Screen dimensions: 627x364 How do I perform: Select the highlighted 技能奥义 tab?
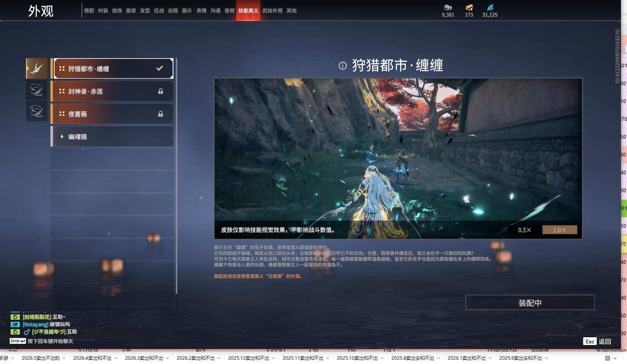click(x=248, y=11)
